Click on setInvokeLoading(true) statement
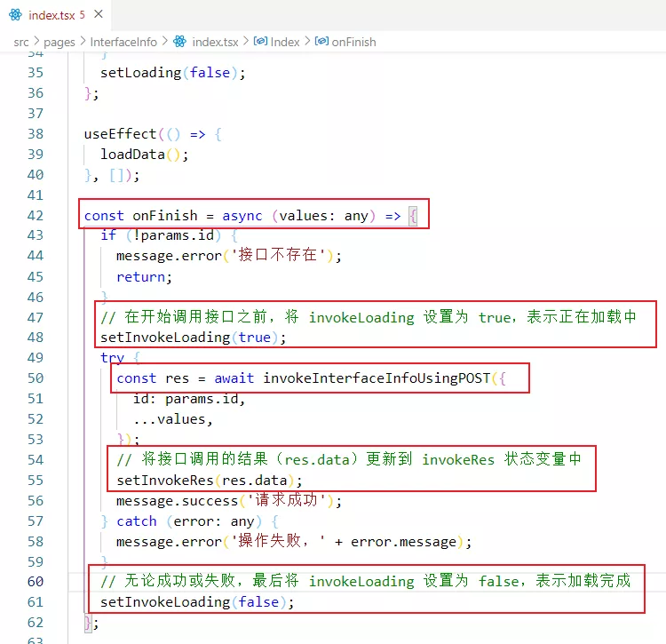666x644 pixels. pos(194,338)
